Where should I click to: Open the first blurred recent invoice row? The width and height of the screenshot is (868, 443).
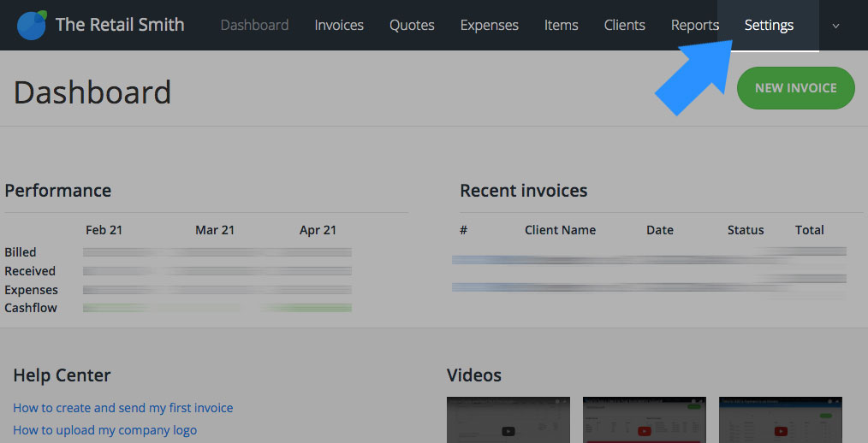point(649,257)
